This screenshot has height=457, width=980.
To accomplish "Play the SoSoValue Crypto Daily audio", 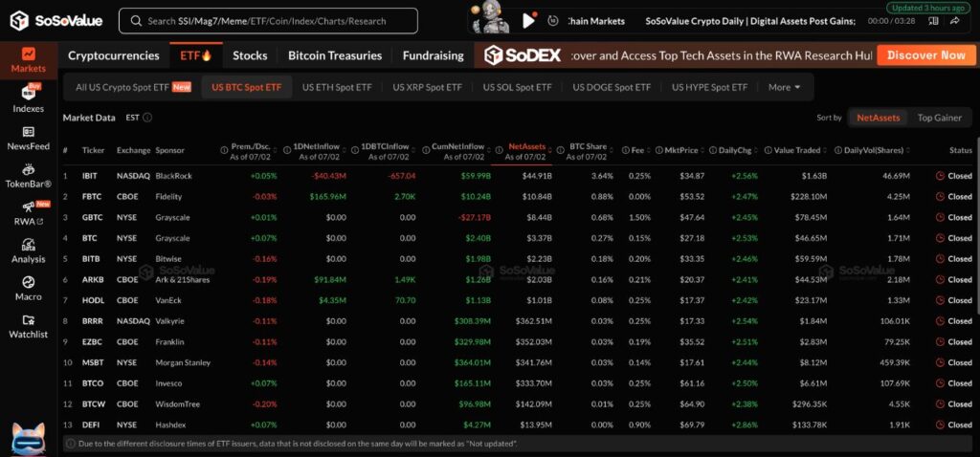I will 528,21.
